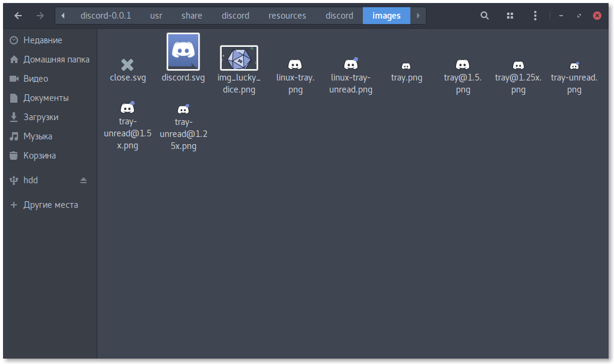This screenshot has width=614, height=364.
Task: Minimize the file manager window
Action: (561, 16)
